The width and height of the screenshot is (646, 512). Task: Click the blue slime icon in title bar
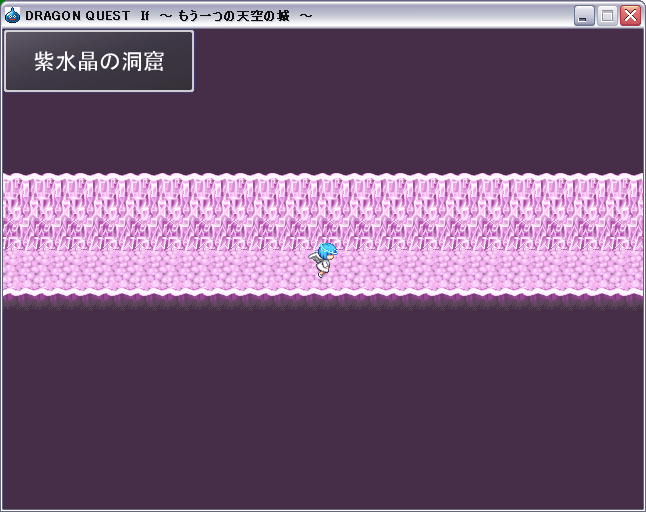(12, 16)
